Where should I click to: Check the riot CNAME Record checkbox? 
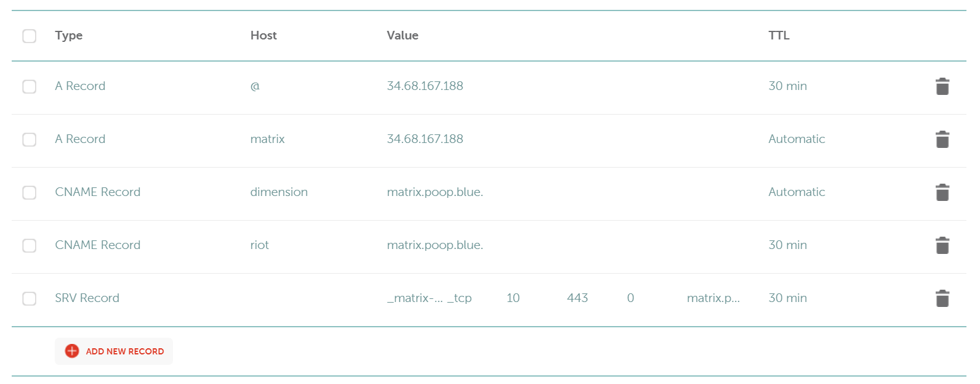click(x=30, y=245)
